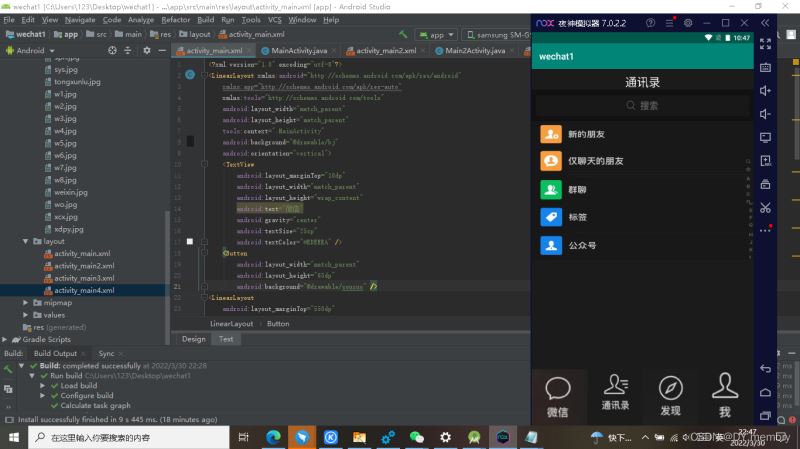
Task: Click Nox keyboard mapping icon
Action: 765,67
